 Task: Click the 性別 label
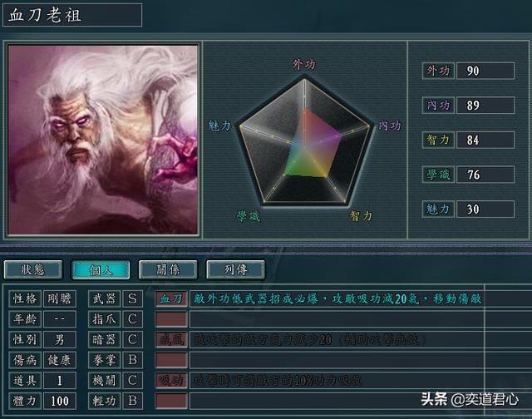pos(25,339)
